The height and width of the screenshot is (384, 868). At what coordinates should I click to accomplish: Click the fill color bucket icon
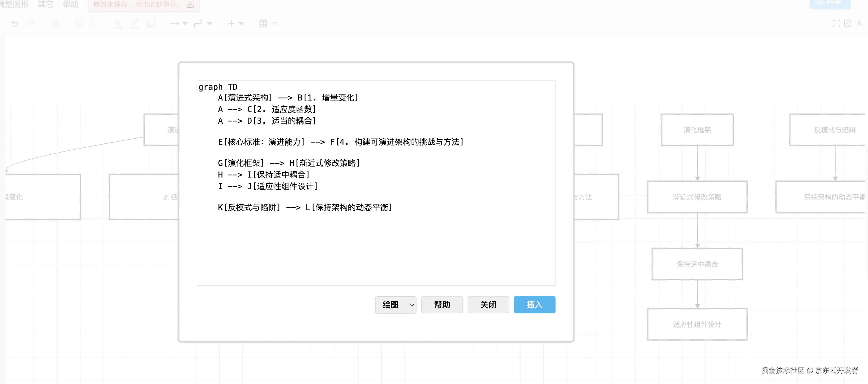click(x=118, y=23)
